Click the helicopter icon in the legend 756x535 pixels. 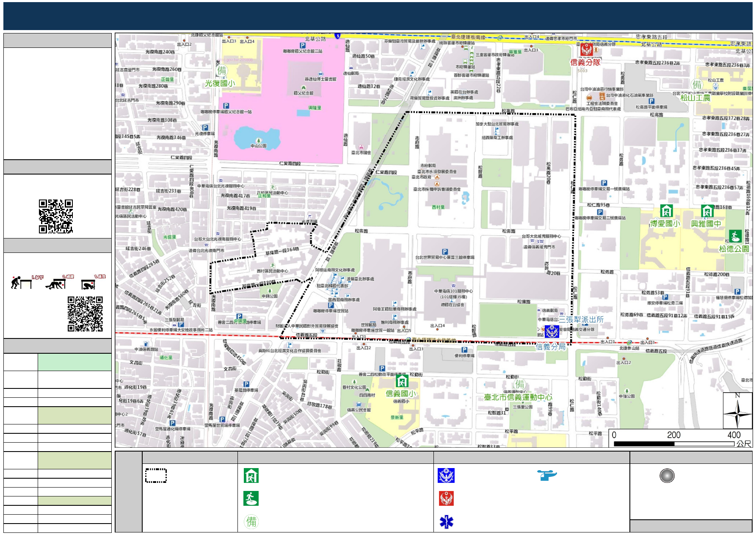[x=547, y=475]
